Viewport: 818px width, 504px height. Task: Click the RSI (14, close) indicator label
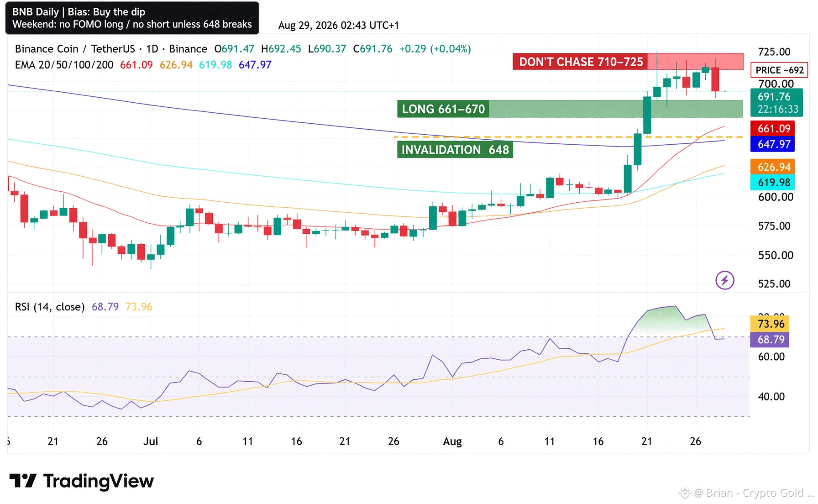50,307
